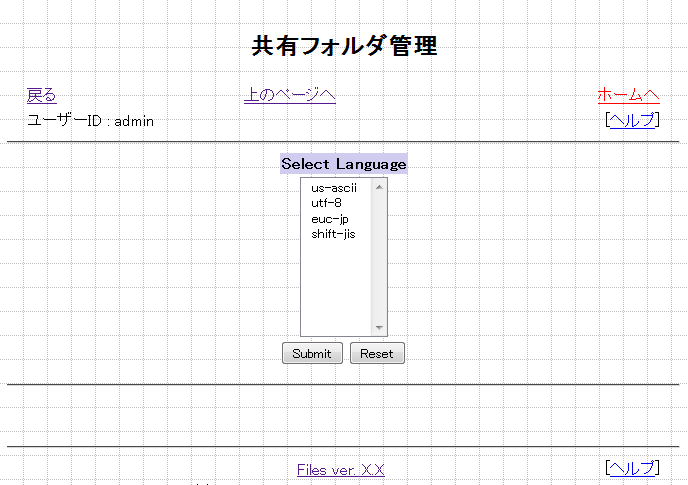Open the 上のページへ link
Viewport: 688px width, 485px height.
click(289, 95)
